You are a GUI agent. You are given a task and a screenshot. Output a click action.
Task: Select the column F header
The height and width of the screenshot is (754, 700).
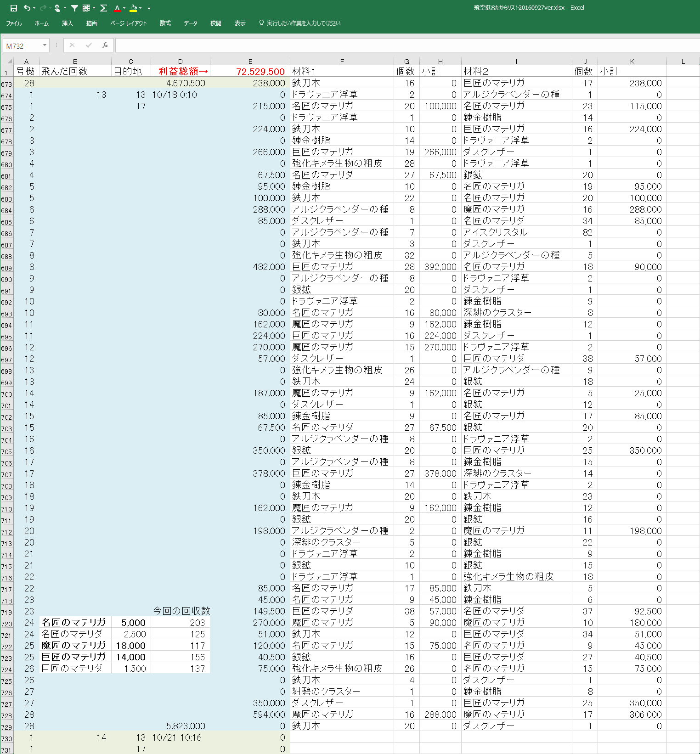point(342,62)
